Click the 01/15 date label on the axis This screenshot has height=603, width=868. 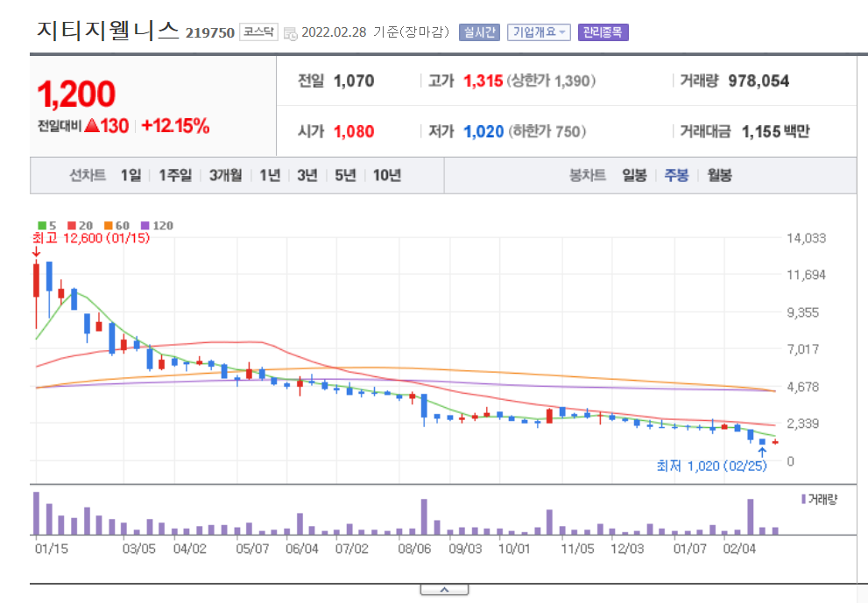[x=52, y=549]
